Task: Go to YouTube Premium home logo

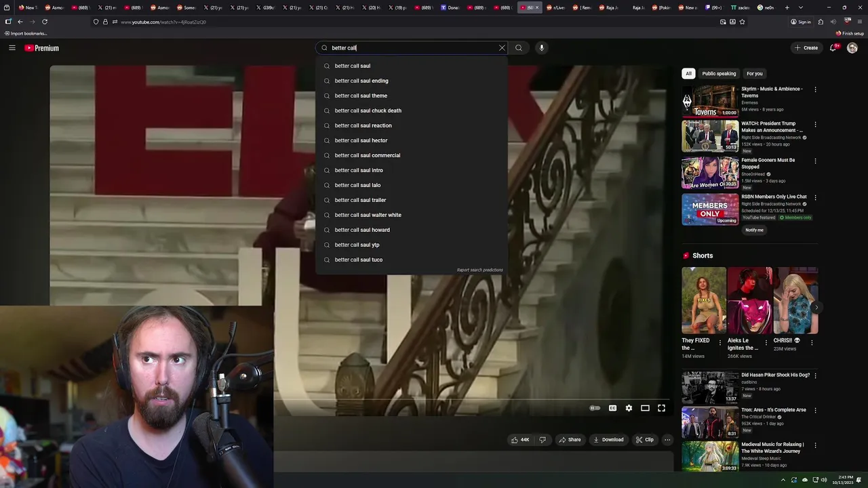Action: tap(42, 48)
